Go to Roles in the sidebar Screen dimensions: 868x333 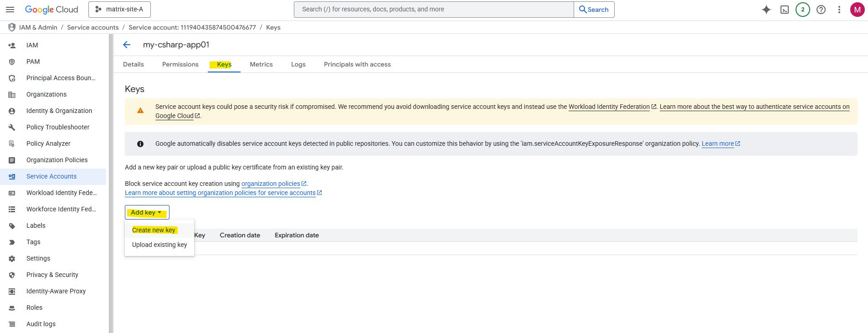34,307
